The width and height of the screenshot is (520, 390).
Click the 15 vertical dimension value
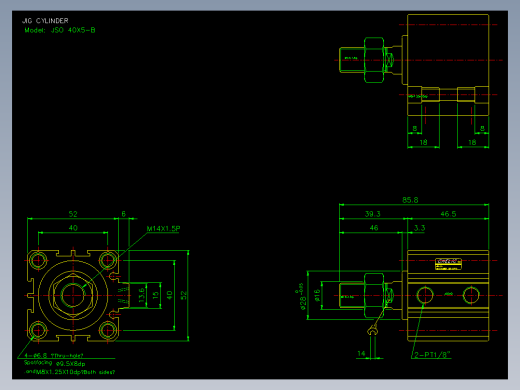point(155,295)
